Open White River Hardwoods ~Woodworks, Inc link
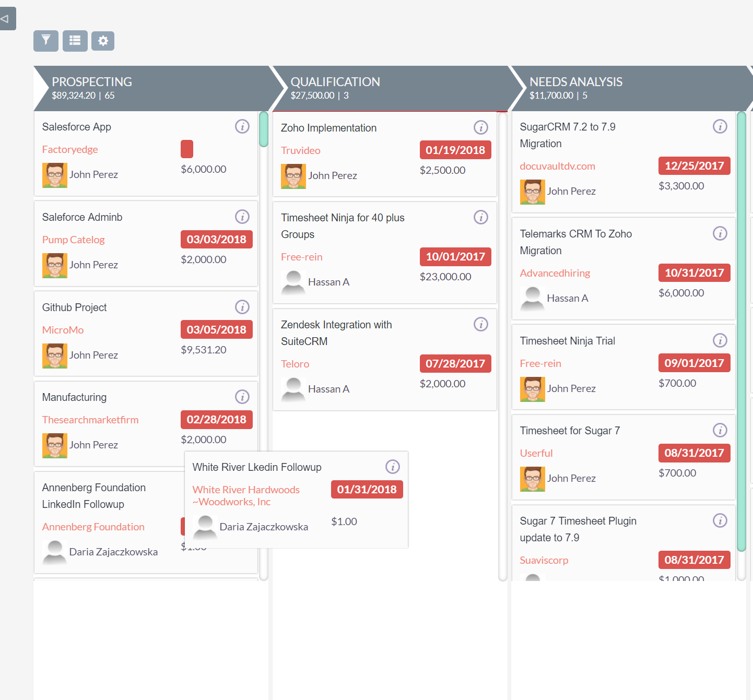This screenshot has height=700, width=753. point(246,495)
